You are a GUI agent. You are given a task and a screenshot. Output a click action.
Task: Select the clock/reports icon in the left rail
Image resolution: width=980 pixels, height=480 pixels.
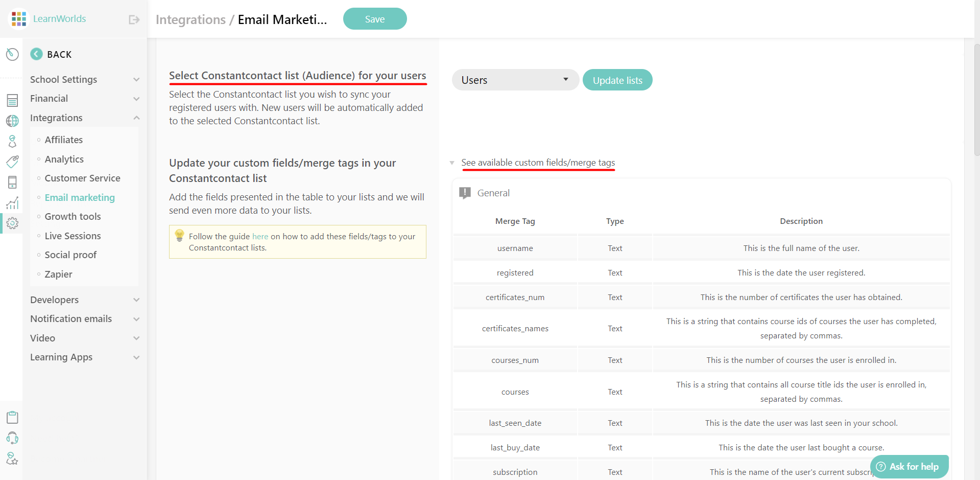[x=12, y=54]
